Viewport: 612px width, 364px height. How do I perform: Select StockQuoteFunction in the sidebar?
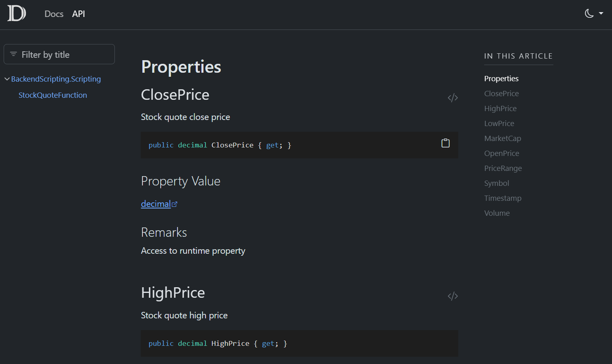tap(53, 95)
